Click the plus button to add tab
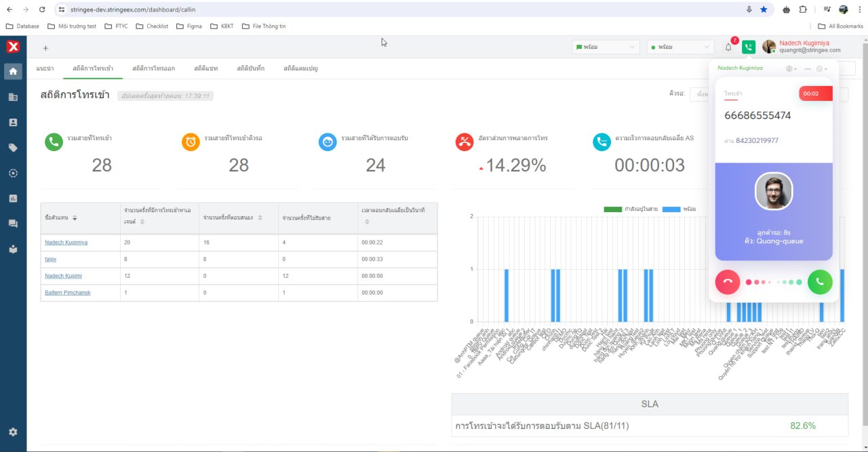868x452 pixels. tap(45, 48)
